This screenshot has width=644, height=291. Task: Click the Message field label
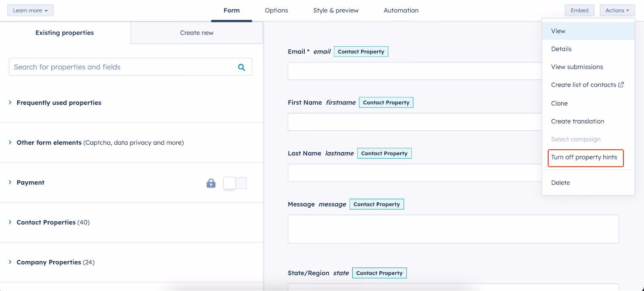pyautogui.click(x=301, y=204)
